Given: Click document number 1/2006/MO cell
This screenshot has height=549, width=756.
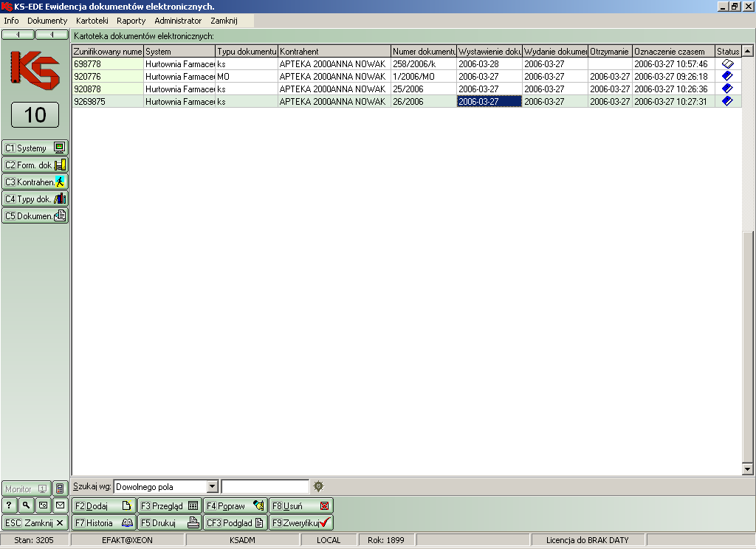Looking at the screenshot, I should click(423, 76).
